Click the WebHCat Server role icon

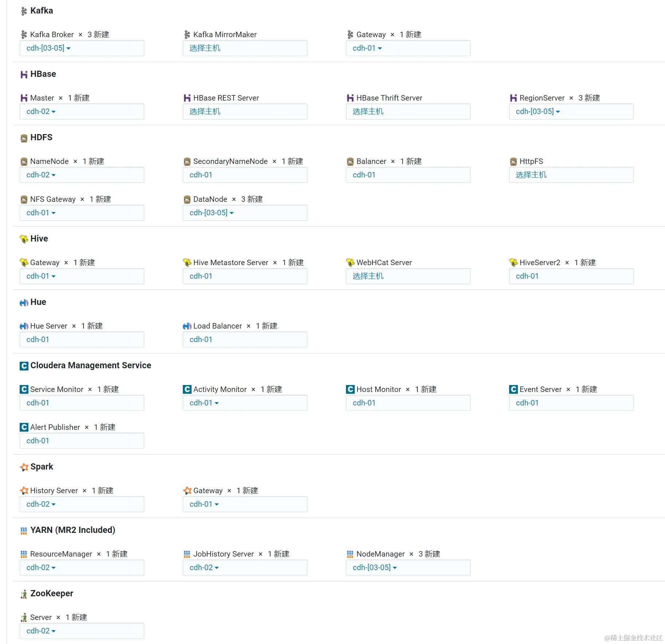point(350,262)
